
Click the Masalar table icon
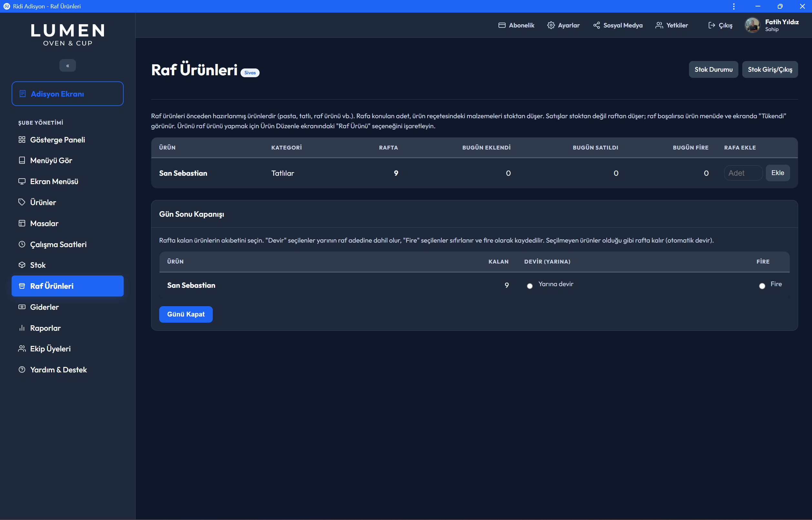[22, 223]
